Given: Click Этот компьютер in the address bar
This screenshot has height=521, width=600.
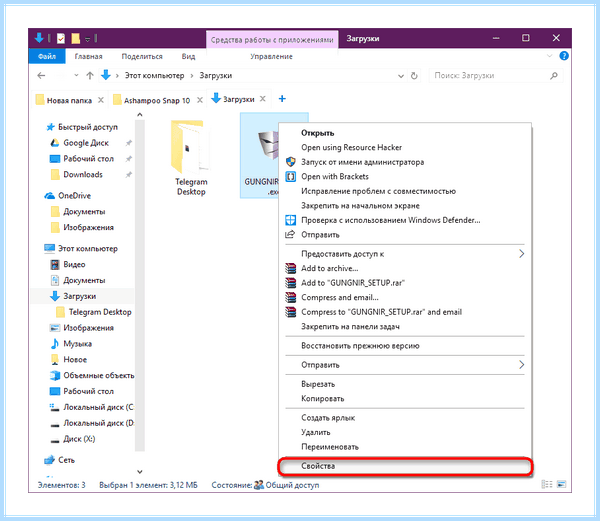Looking at the screenshot, I should [155, 76].
